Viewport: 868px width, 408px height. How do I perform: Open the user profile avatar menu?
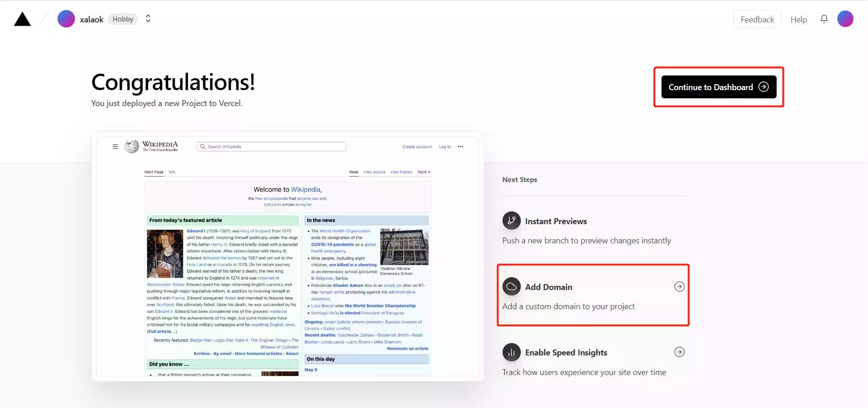coord(845,19)
